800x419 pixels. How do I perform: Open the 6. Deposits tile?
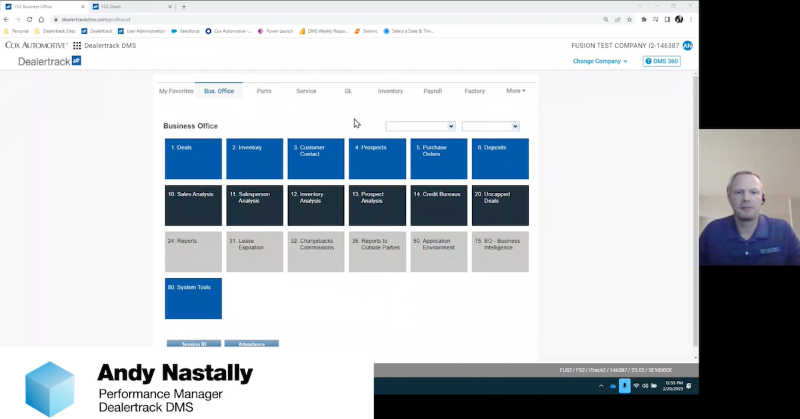[501, 159]
